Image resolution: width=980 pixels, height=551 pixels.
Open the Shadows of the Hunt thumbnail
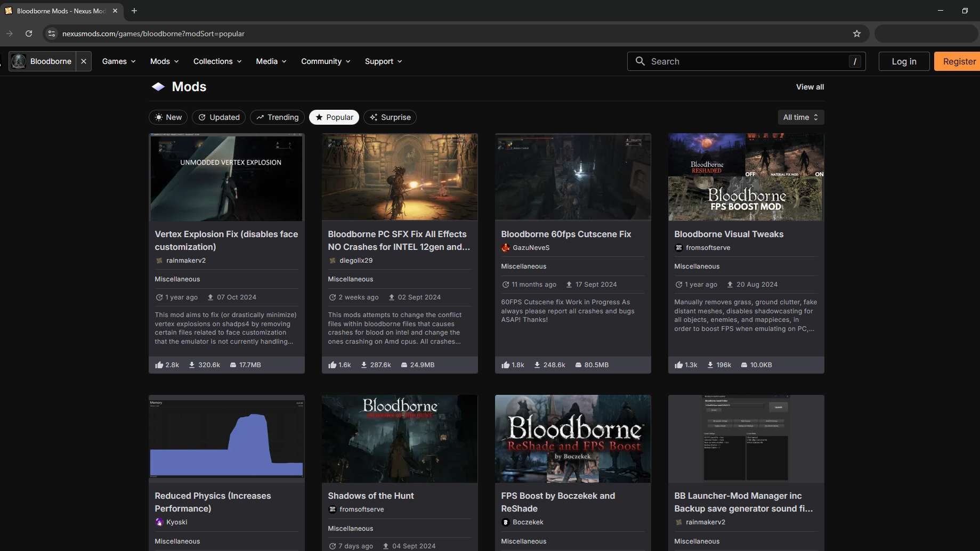[400, 439]
